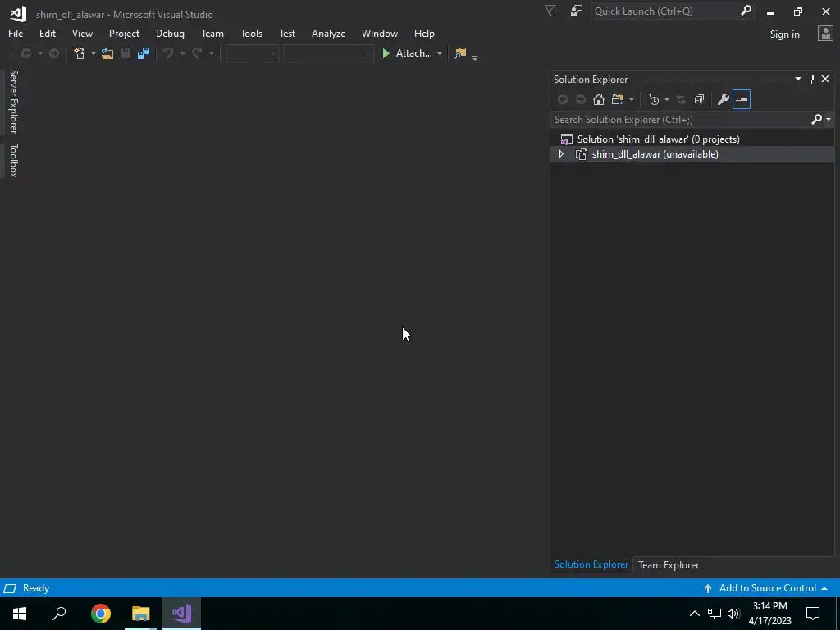Screen dimensions: 840x630
Task: Open the Edit menu
Action: coord(47,34)
